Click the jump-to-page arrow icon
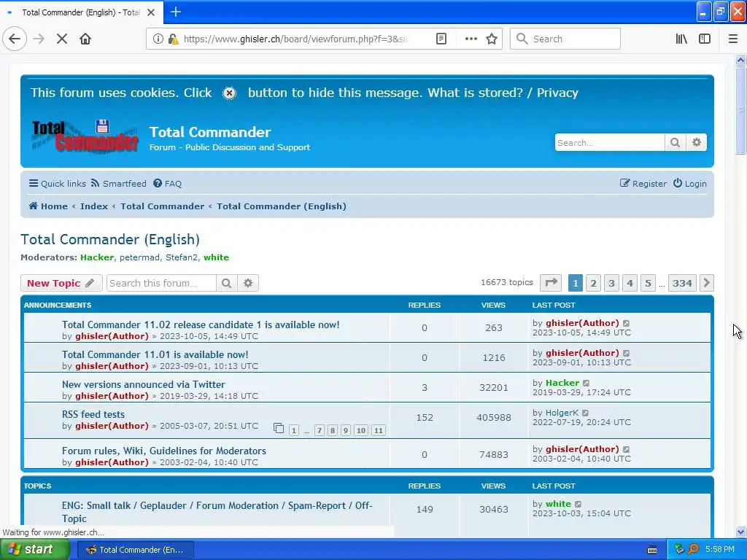Screen dimensions: 747x560 [x=551, y=284]
